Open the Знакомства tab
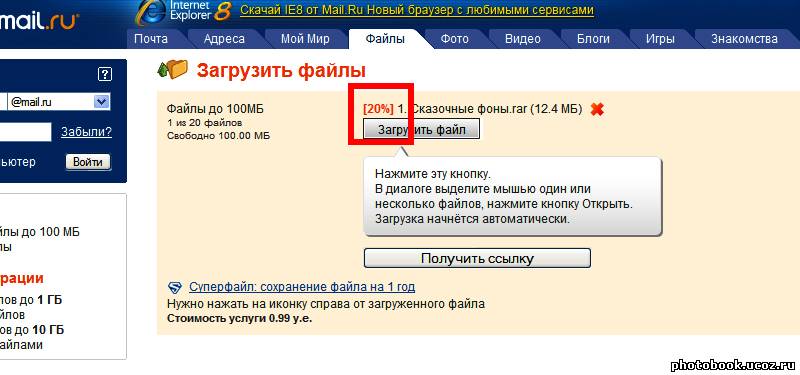This screenshot has height=375, width=800. (744, 39)
